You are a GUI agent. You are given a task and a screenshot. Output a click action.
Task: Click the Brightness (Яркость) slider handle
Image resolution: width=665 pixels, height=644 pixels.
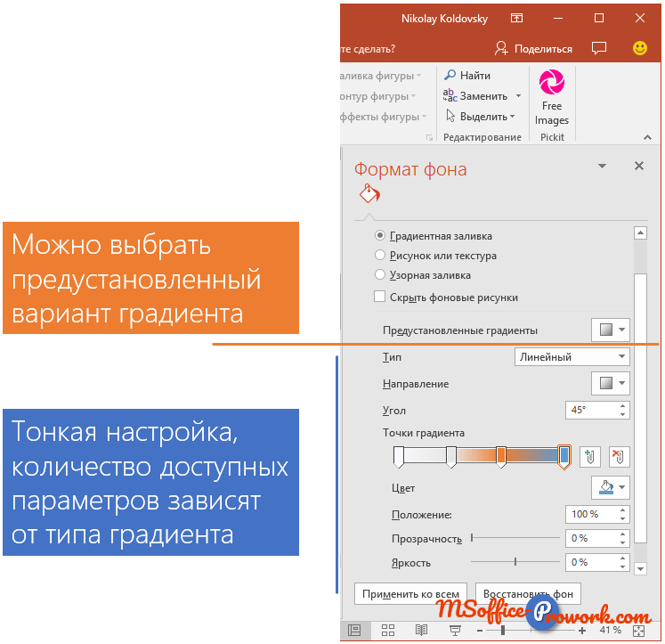[x=515, y=562]
